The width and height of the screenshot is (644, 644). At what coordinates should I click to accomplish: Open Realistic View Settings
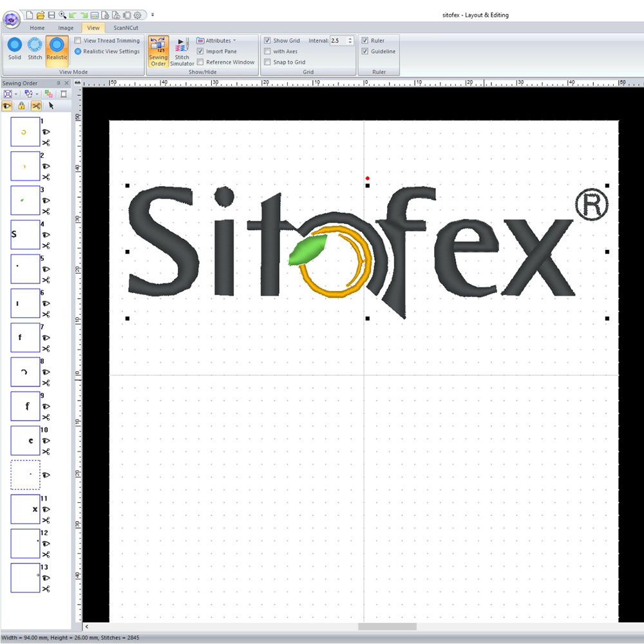coord(107,52)
